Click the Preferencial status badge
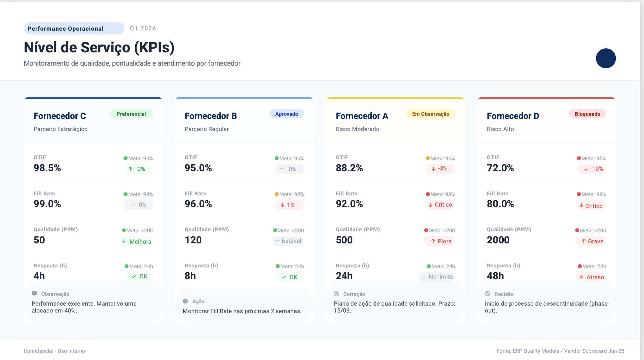This screenshot has height=360, width=644. (131, 114)
